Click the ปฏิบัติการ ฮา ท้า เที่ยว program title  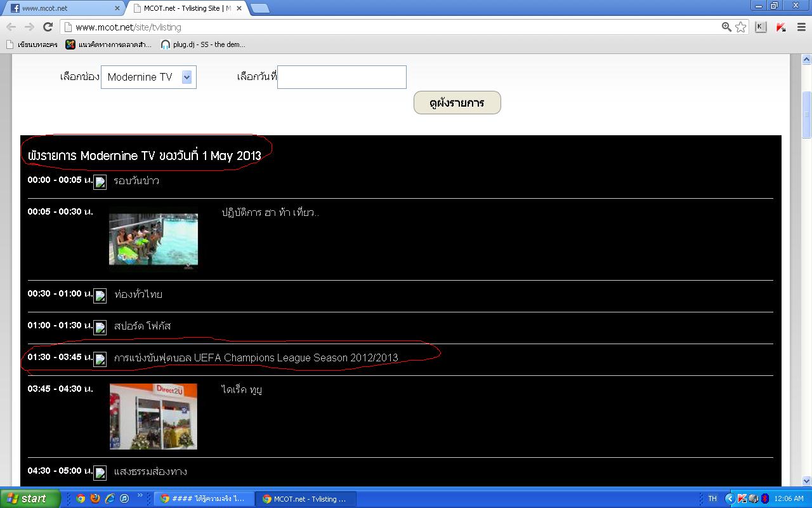point(270,212)
